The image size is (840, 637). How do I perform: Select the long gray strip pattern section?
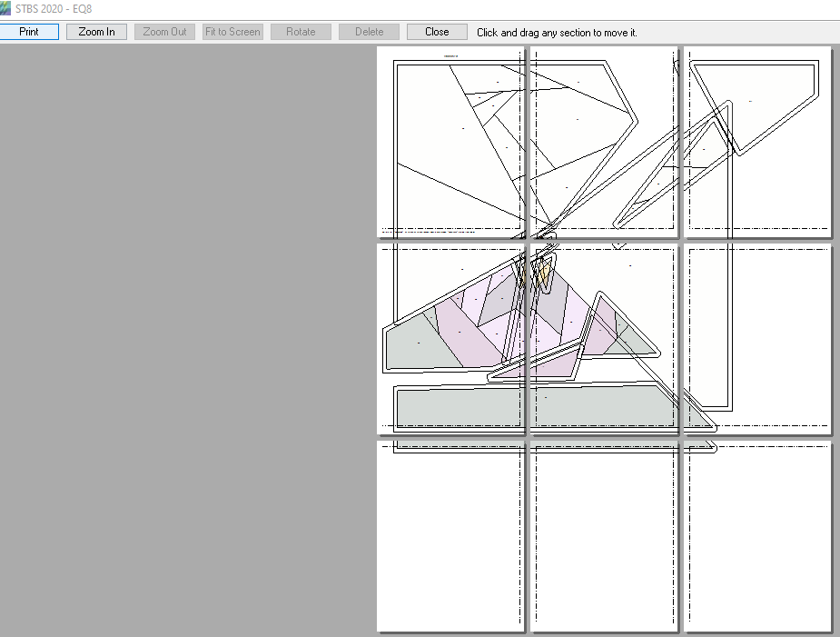pos(545,406)
